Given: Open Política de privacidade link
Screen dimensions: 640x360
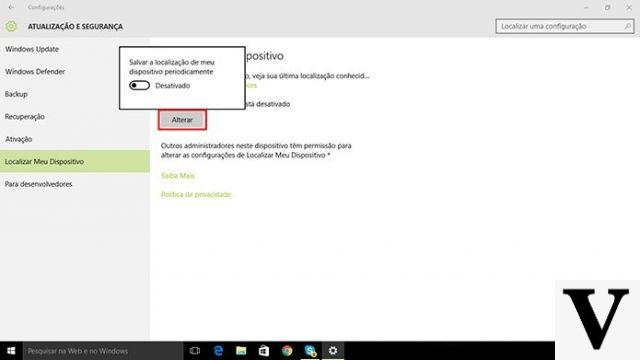Looking at the screenshot, I should [x=196, y=194].
